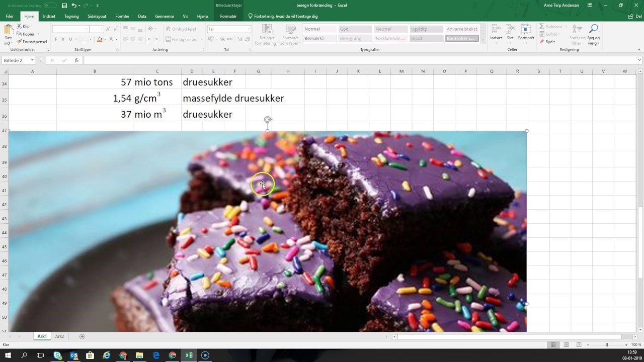Open the Sidelayout ribbon tab

[97, 17]
